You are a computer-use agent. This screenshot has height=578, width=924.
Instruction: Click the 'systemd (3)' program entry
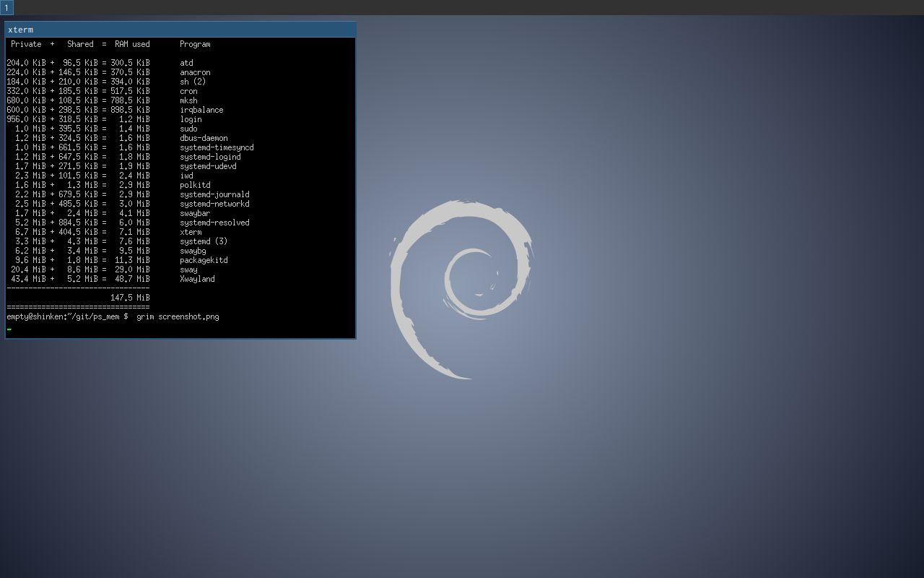coord(204,241)
